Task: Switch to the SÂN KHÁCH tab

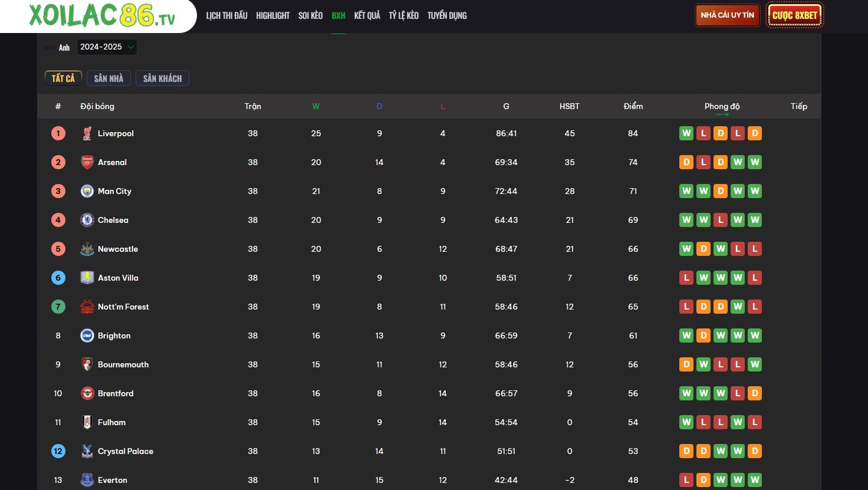Action: 162,78
